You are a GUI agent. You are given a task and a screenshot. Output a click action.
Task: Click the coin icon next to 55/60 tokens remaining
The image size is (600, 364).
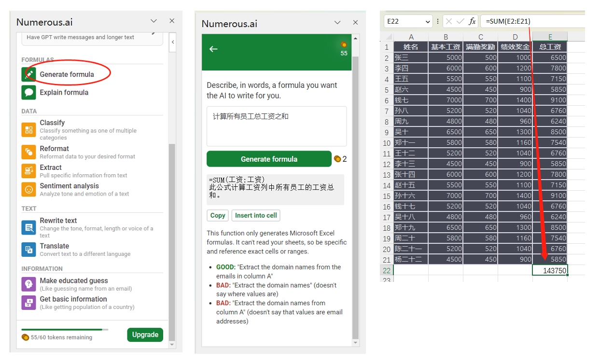pos(25,337)
